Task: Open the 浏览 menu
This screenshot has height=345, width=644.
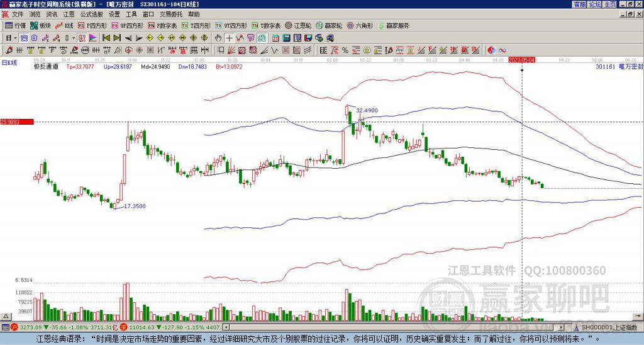Action: [35, 14]
